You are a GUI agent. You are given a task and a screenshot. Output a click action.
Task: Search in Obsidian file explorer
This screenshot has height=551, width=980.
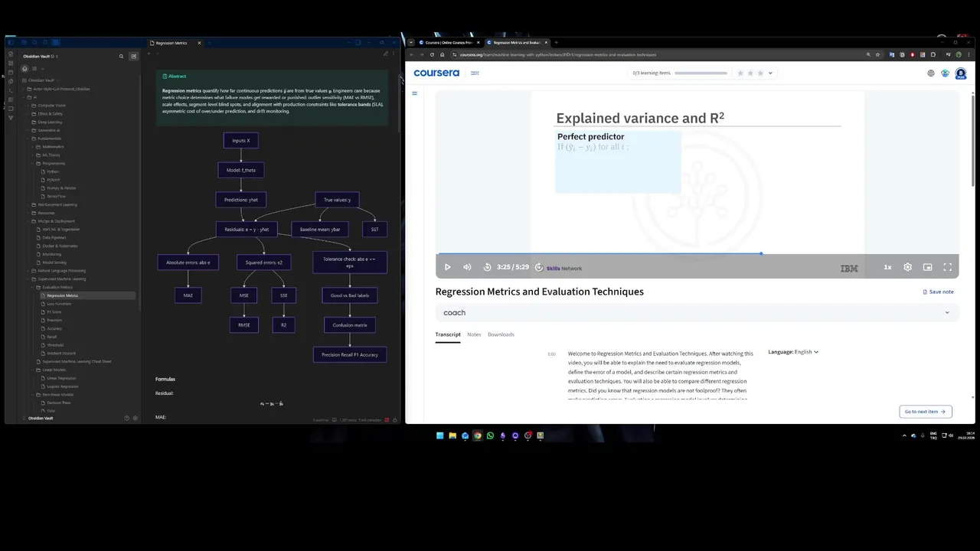click(x=121, y=56)
